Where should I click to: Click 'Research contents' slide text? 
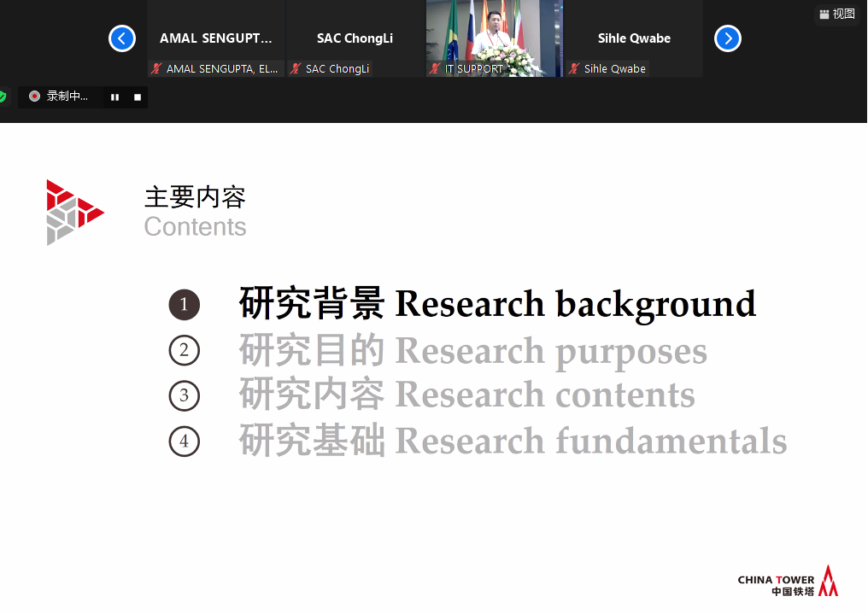point(545,395)
